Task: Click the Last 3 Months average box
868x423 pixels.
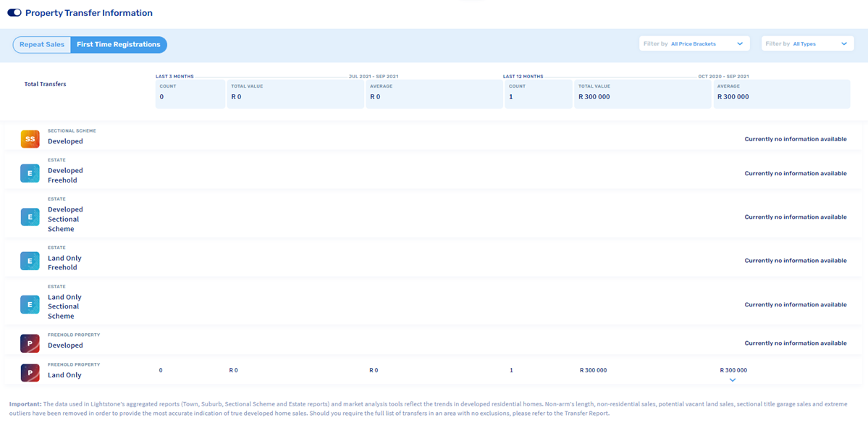Action: tap(434, 93)
